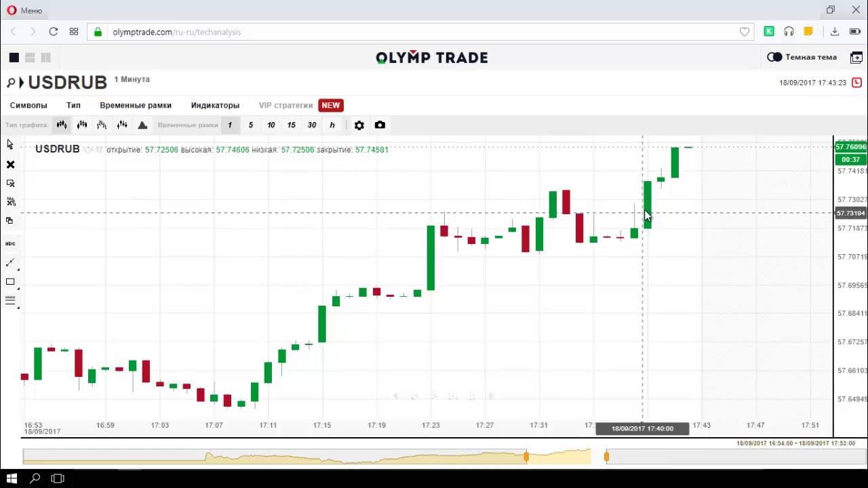
Task: Open Windows Task View
Action: coord(58,479)
